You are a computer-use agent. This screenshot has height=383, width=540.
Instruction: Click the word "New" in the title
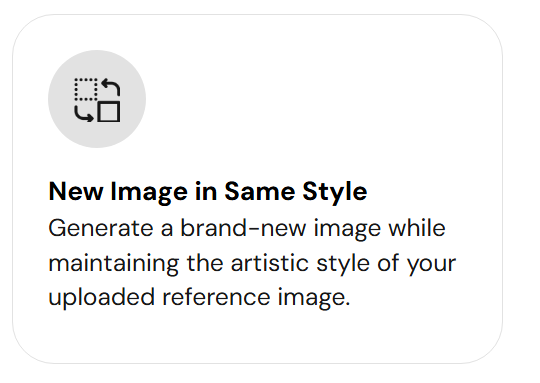coord(76,192)
